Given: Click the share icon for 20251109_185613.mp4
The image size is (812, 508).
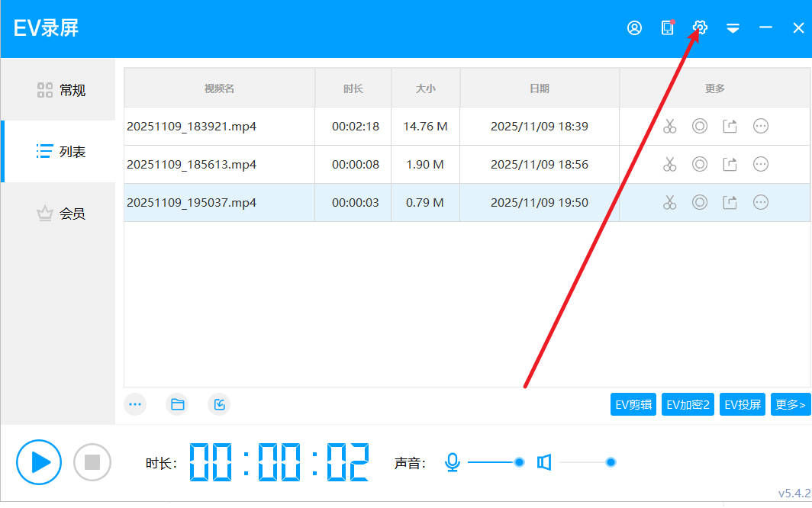Looking at the screenshot, I should [x=730, y=165].
